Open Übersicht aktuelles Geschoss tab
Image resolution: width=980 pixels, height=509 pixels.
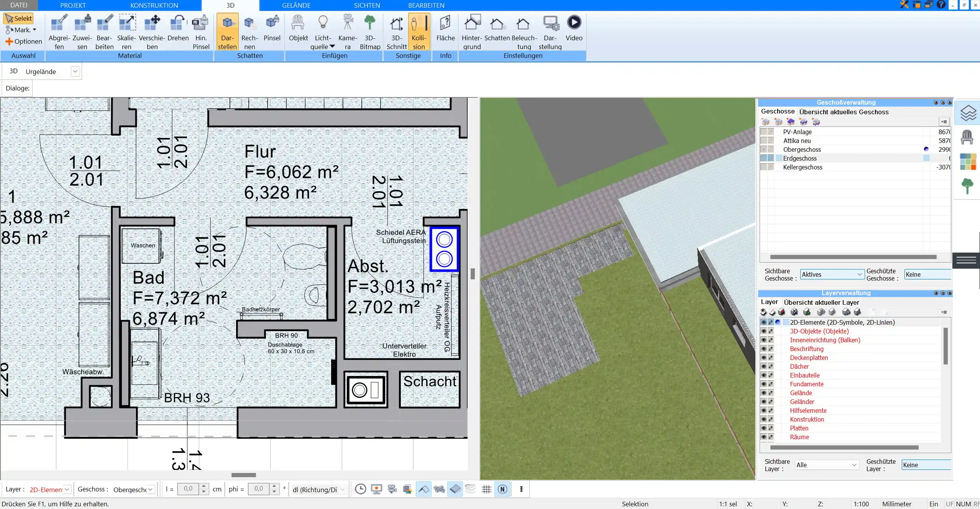pos(844,112)
